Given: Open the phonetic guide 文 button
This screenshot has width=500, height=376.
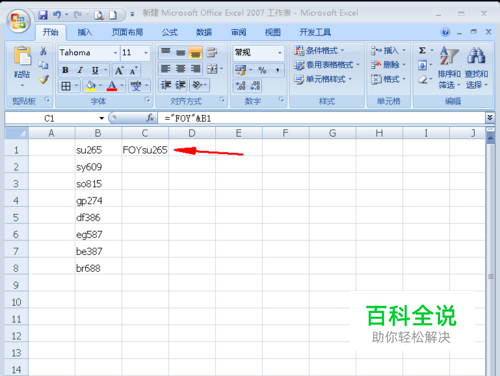Looking at the screenshot, I should [x=136, y=86].
